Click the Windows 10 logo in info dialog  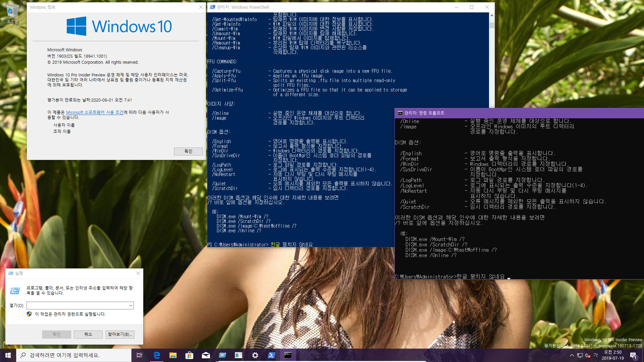pyautogui.click(x=119, y=26)
